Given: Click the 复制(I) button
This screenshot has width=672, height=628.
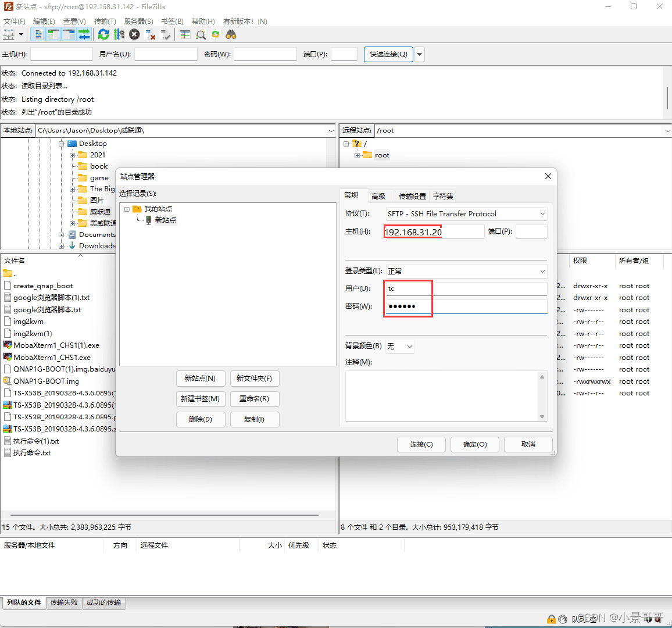Looking at the screenshot, I should pos(255,420).
